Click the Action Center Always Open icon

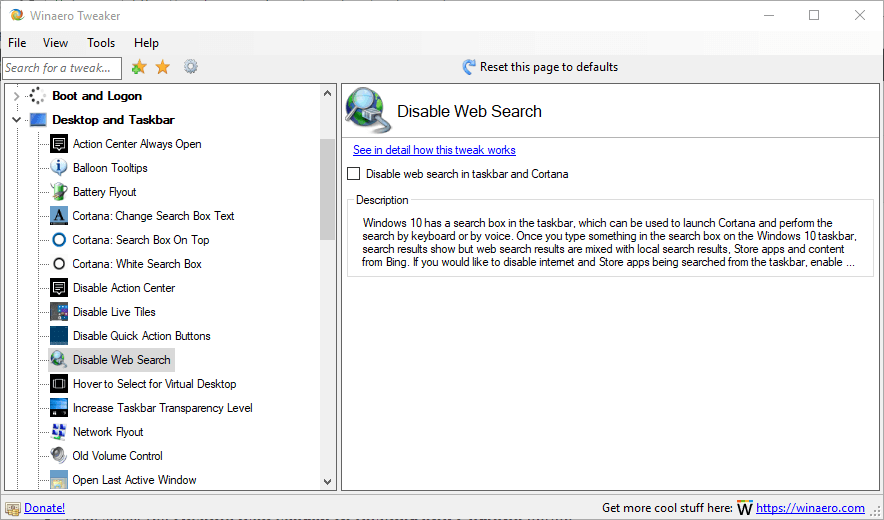click(x=59, y=144)
